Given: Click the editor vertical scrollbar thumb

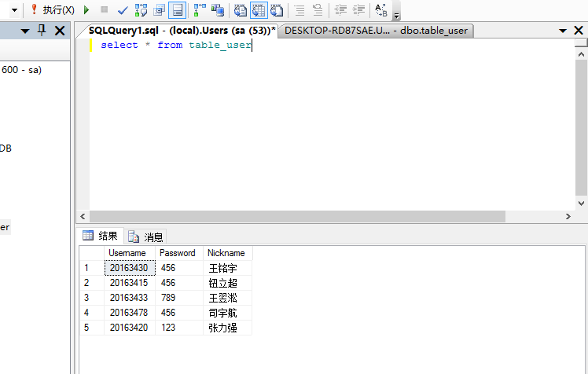Looking at the screenshot, I should (x=581, y=127).
